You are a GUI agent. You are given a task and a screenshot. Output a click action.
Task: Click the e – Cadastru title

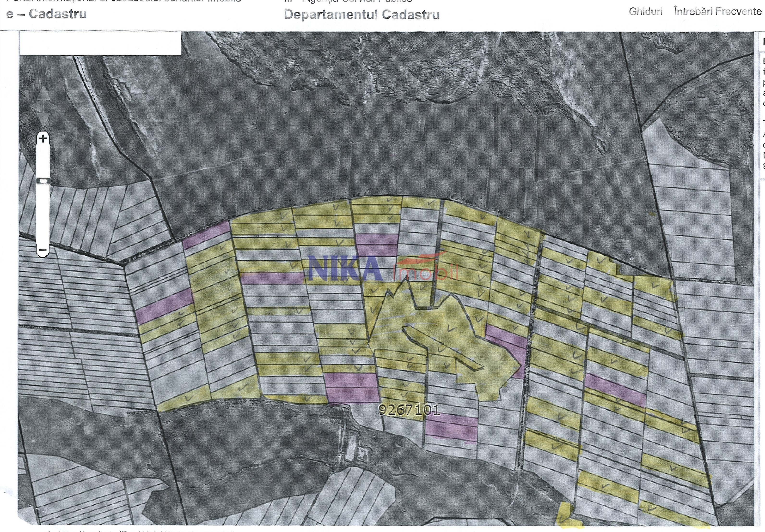(46, 14)
